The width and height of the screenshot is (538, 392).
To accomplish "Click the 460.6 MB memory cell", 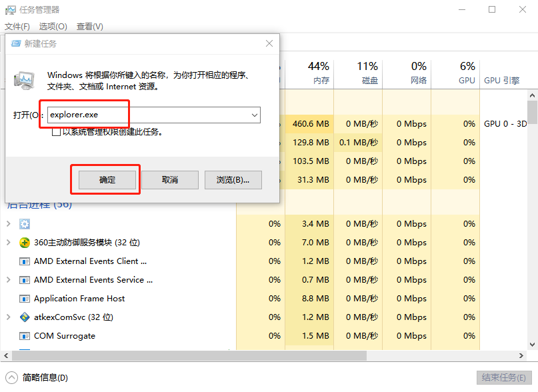I will click(309, 124).
